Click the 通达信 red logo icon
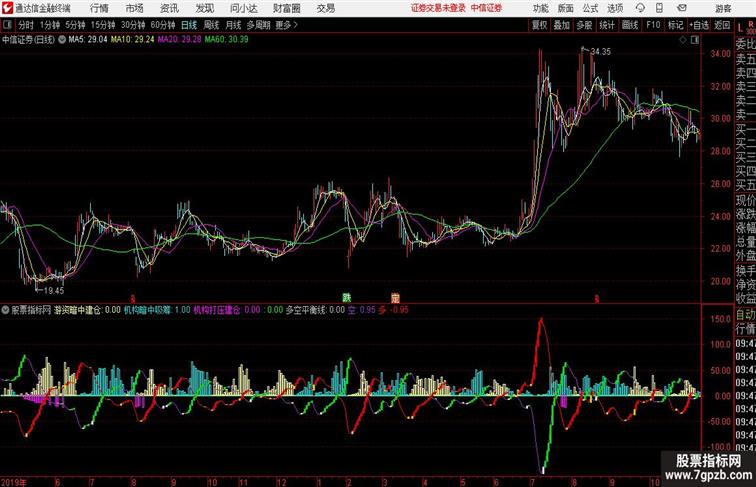Viewport: 756px width, 487px height. (8, 8)
